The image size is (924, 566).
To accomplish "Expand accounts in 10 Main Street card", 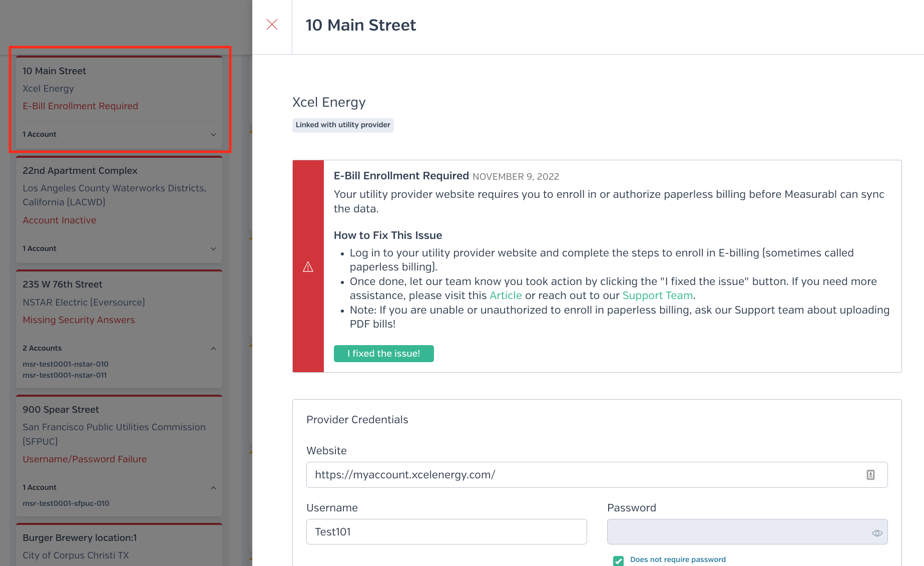I will pos(213,134).
